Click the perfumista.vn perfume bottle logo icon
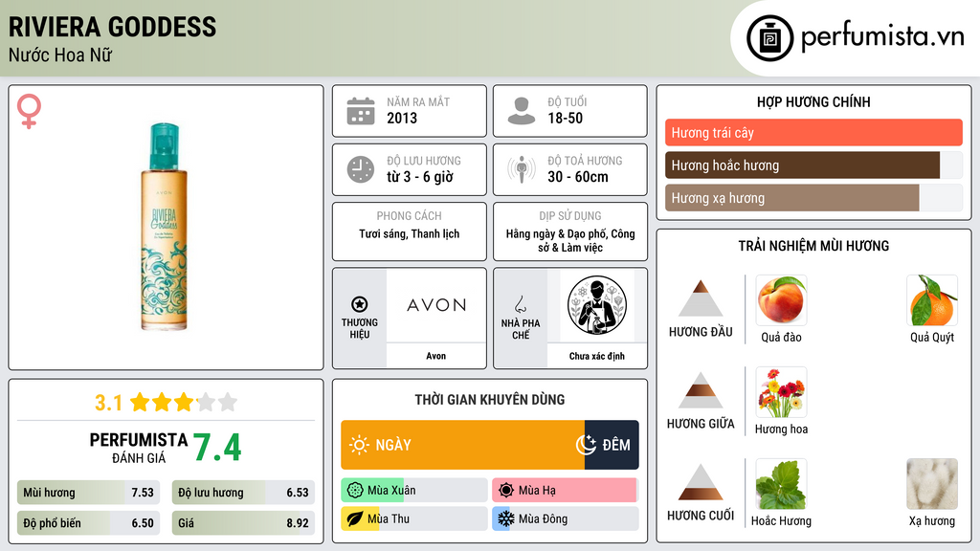This screenshot has height=551, width=980. pyautogui.click(x=769, y=38)
